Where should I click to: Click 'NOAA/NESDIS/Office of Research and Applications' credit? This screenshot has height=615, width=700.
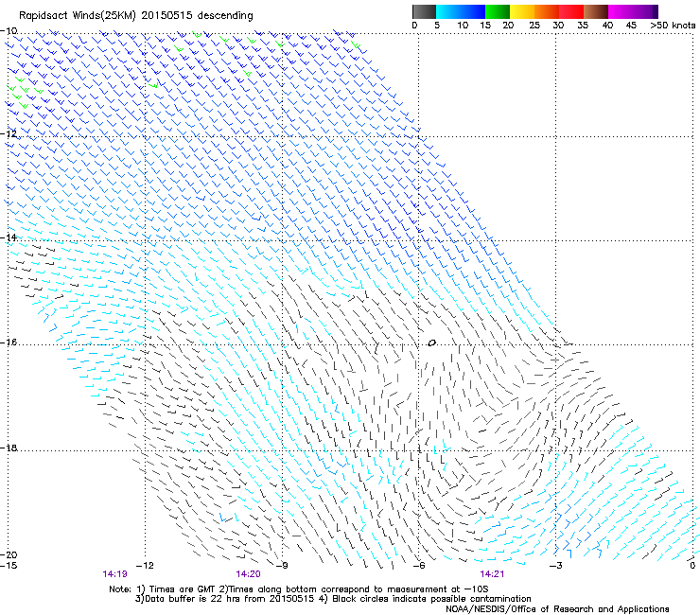point(557,609)
